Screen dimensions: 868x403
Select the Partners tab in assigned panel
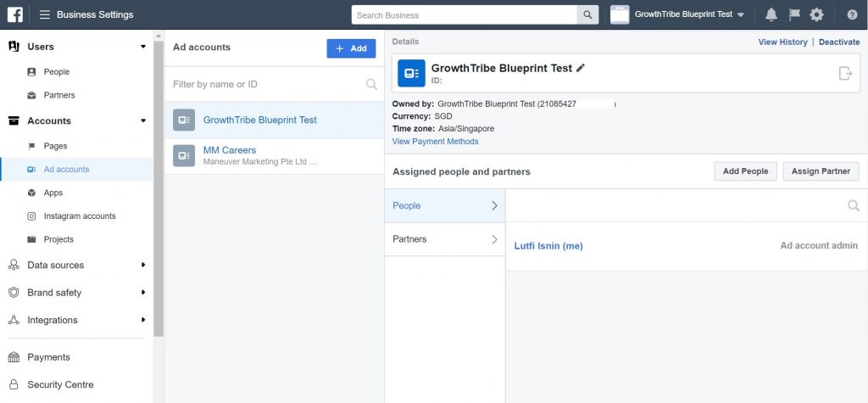(x=444, y=239)
